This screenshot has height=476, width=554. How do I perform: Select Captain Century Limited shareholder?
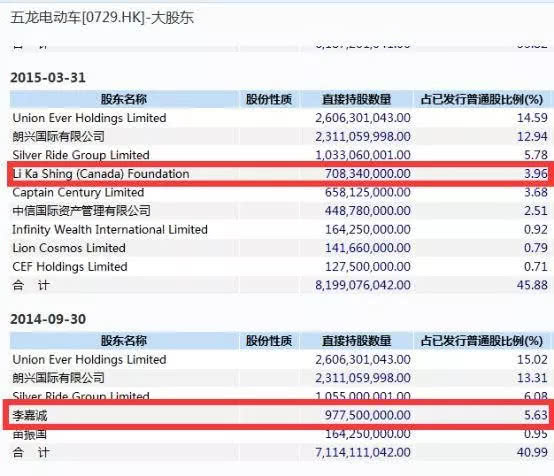pyautogui.click(x=78, y=193)
